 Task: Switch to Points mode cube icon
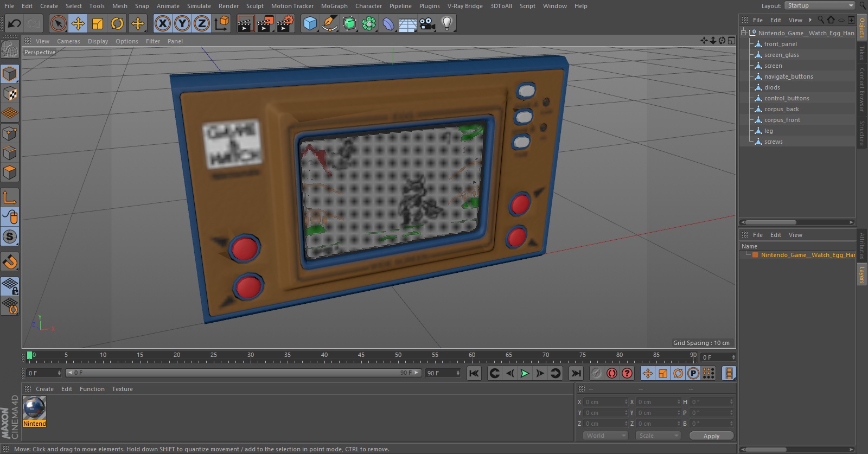10,133
